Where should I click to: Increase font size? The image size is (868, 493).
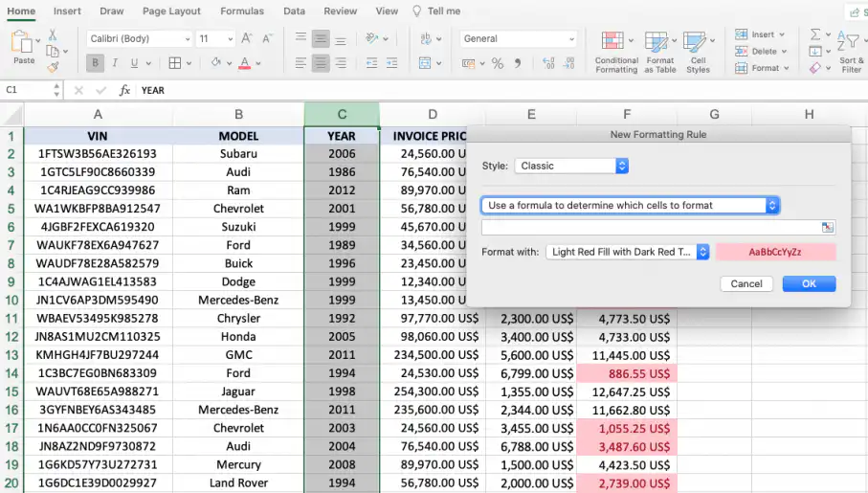pyautogui.click(x=247, y=38)
